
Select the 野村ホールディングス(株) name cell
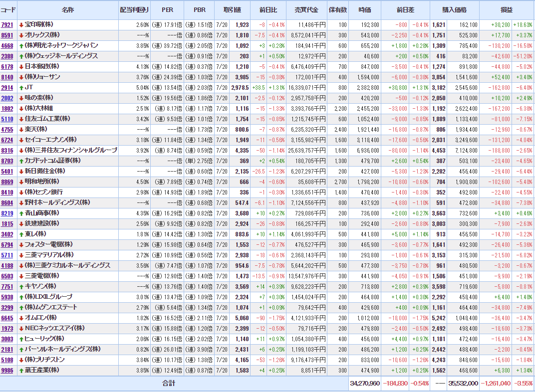coord(67,202)
